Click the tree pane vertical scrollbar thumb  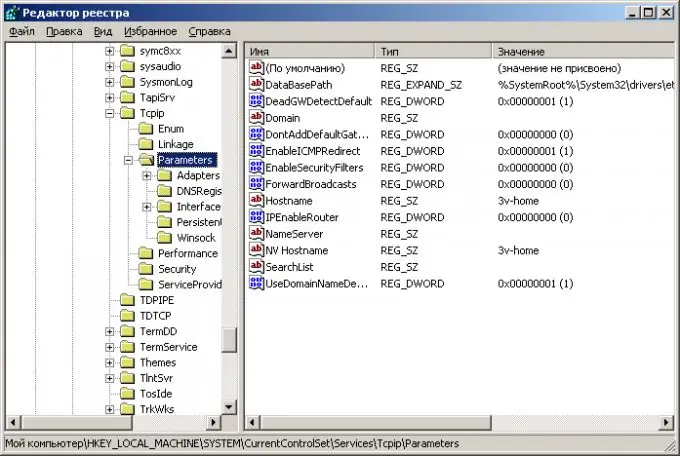[x=229, y=339]
